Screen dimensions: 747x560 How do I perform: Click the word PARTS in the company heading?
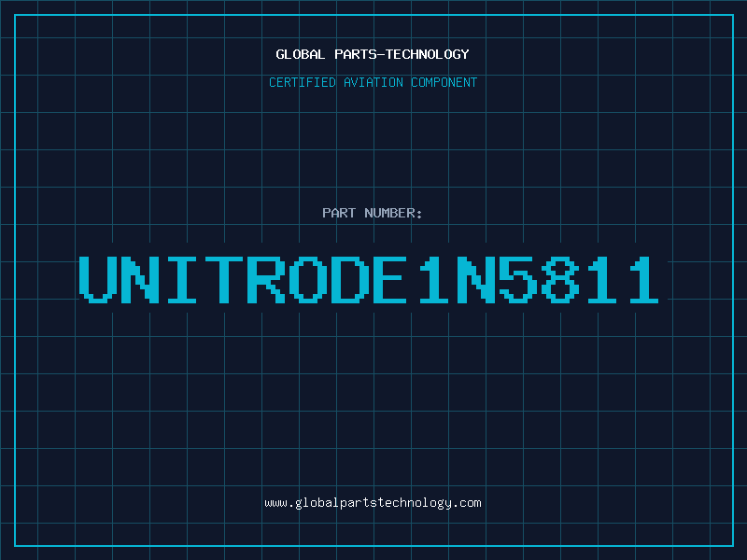[x=356, y=54]
